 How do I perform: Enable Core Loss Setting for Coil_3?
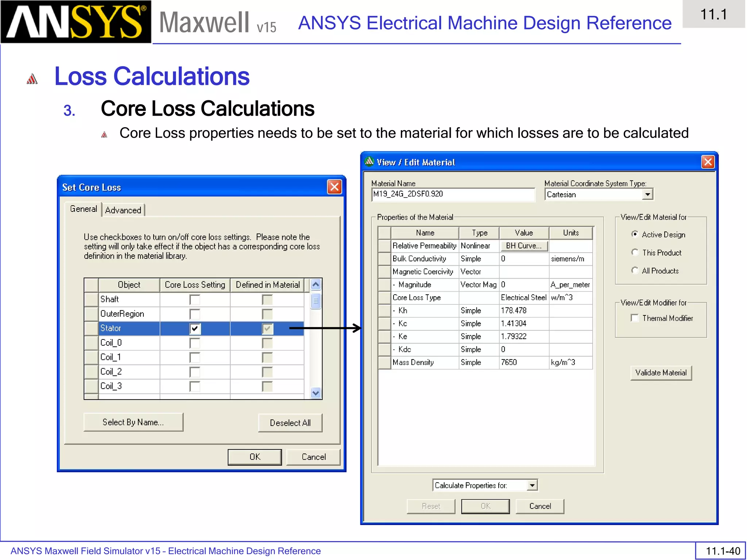[195, 386]
